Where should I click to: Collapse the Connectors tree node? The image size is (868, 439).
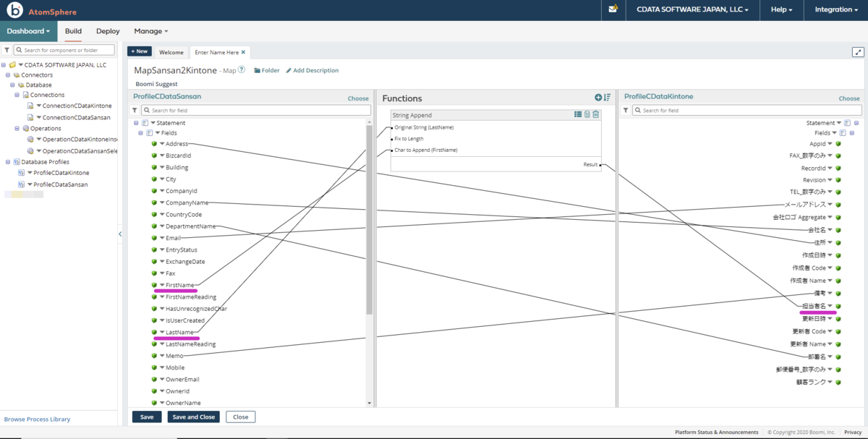[7, 74]
